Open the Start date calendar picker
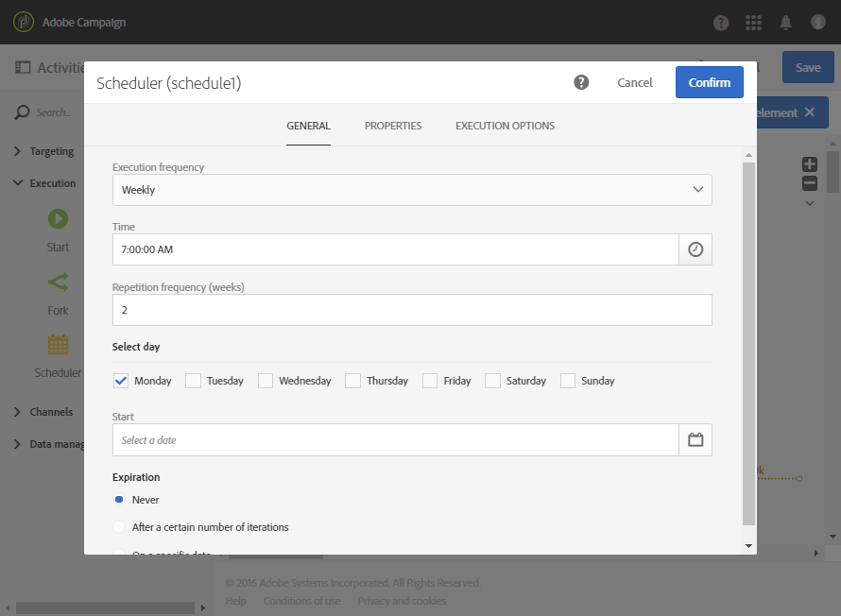The width and height of the screenshot is (841, 616). pos(695,440)
